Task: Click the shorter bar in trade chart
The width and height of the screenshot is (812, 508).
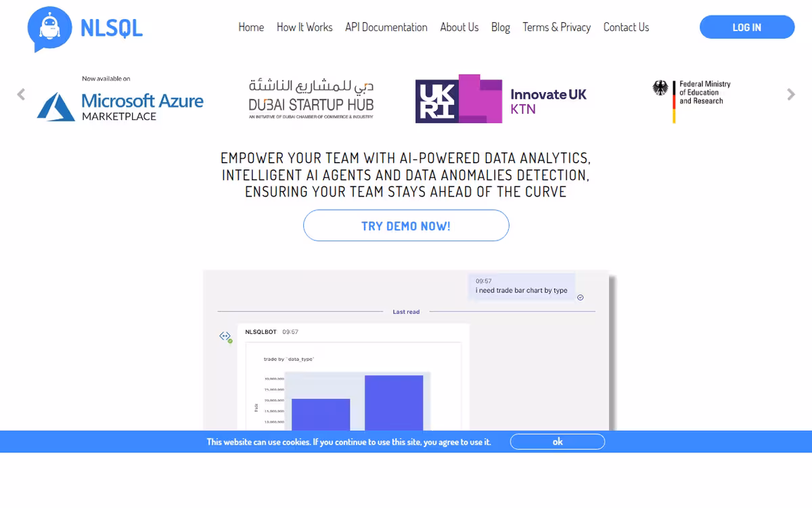Action: coord(321,415)
